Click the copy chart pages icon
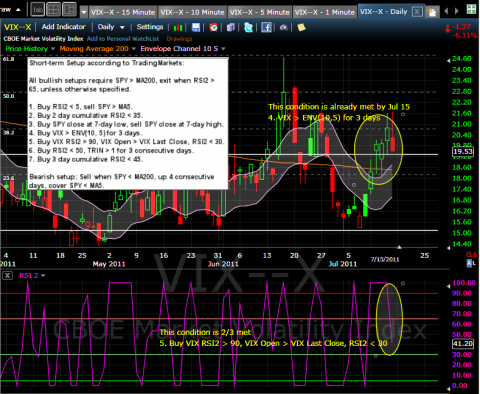This screenshot has height=394, width=480. 231,27
